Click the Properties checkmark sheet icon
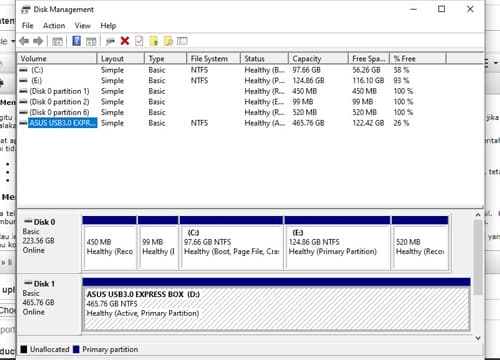Image resolution: width=500 pixels, height=360 pixels. (x=139, y=41)
